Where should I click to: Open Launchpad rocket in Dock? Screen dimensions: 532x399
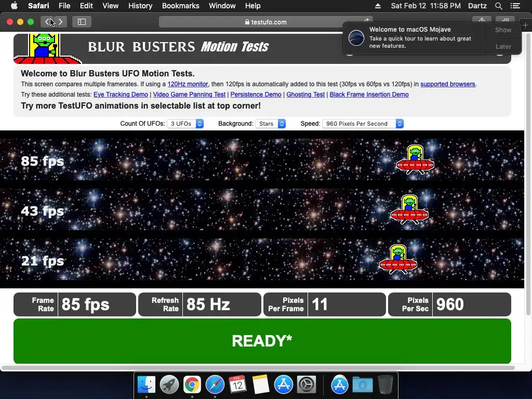click(x=169, y=385)
